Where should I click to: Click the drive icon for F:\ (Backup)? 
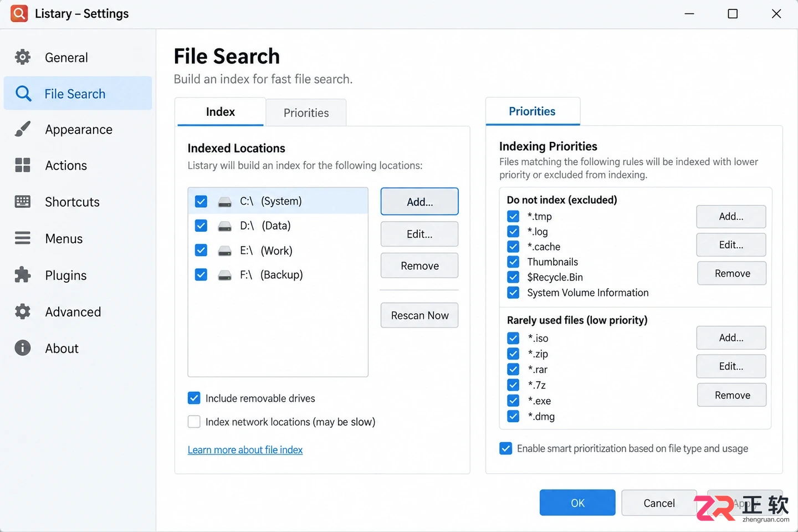(x=224, y=275)
